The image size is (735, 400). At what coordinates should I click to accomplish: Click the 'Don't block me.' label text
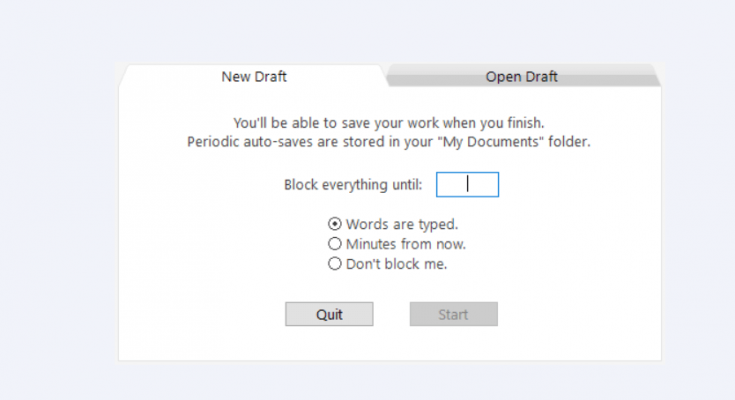(x=396, y=264)
